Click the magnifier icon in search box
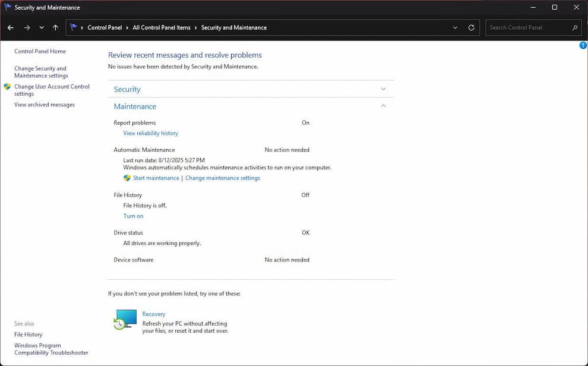The image size is (588, 366). point(574,28)
